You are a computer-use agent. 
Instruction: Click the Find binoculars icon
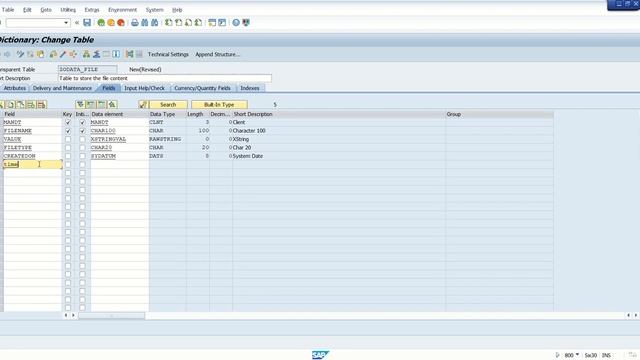click(x=144, y=23)
